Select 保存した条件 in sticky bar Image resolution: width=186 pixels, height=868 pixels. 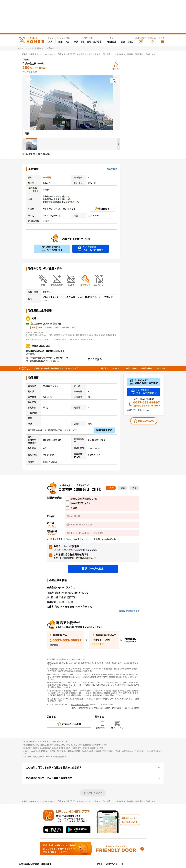click(x=131, y=369)
